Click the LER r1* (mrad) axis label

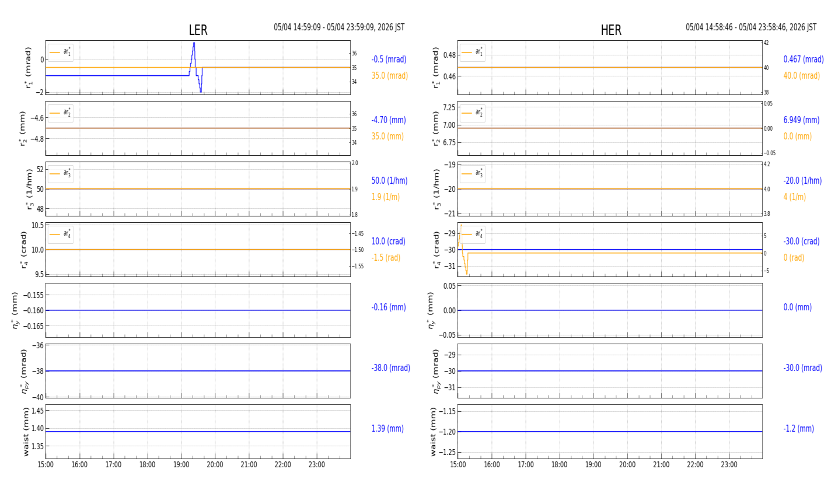pos(27,68)
